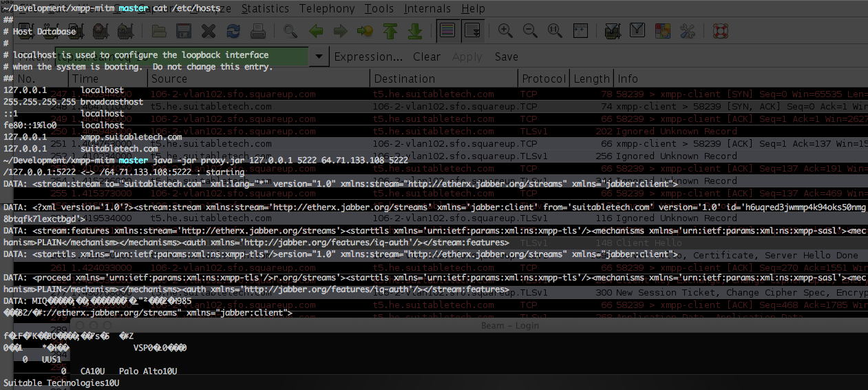
Task: Clear the display filter
Action: [x=427, y=57]
